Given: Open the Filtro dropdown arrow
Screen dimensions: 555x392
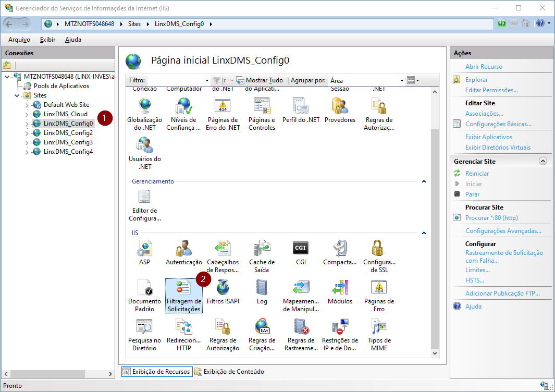Looking at the screenshot, I should tap(207, 80).
